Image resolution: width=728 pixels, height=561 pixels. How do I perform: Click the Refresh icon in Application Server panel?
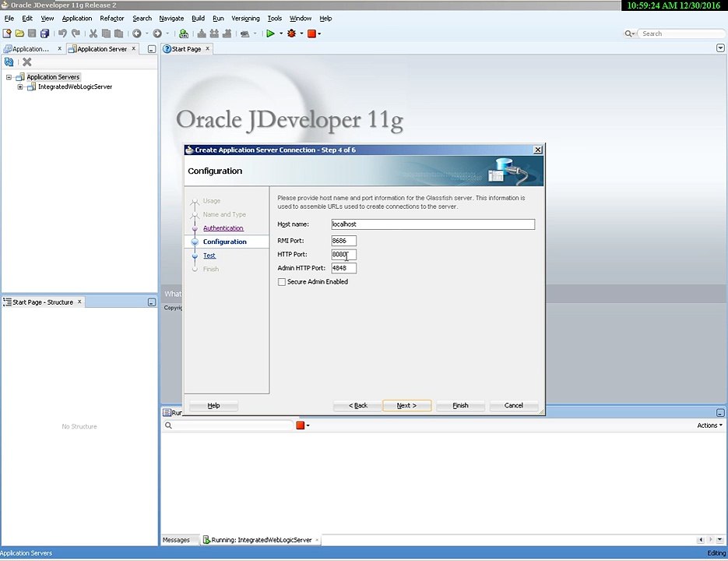(x=9, y=62)
